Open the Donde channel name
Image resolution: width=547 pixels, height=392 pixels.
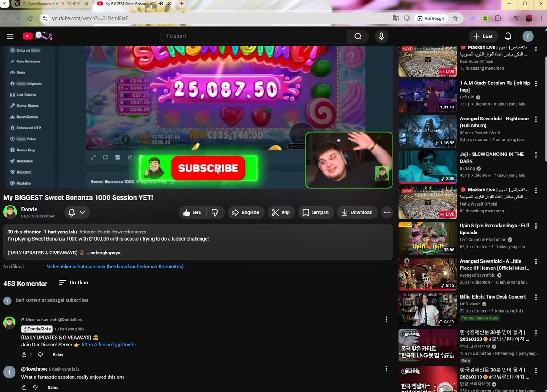29,209
